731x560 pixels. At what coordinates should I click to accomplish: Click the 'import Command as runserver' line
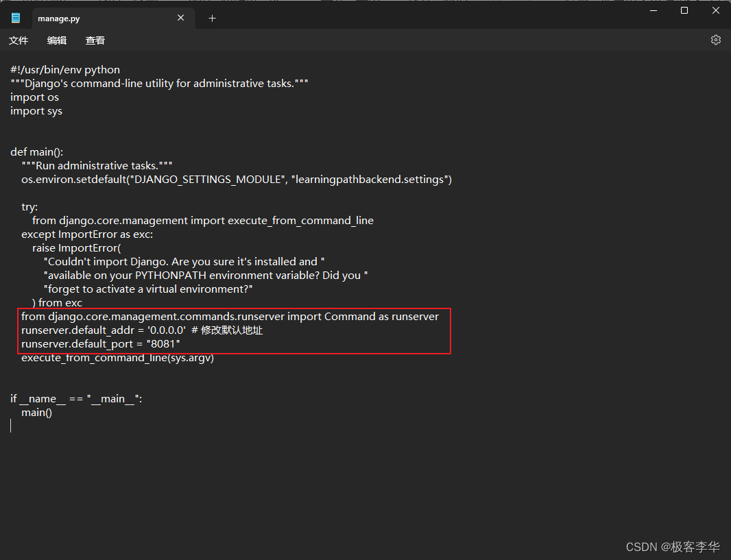(x=230, y=317)
